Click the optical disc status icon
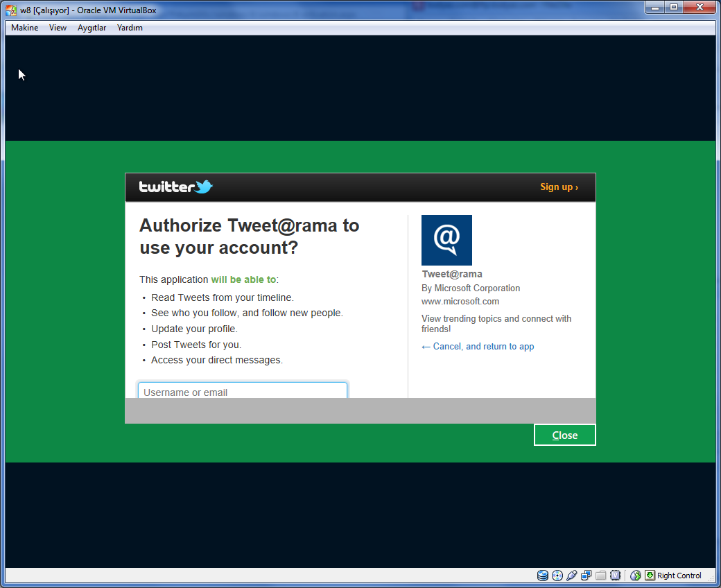 pos(557,575)
